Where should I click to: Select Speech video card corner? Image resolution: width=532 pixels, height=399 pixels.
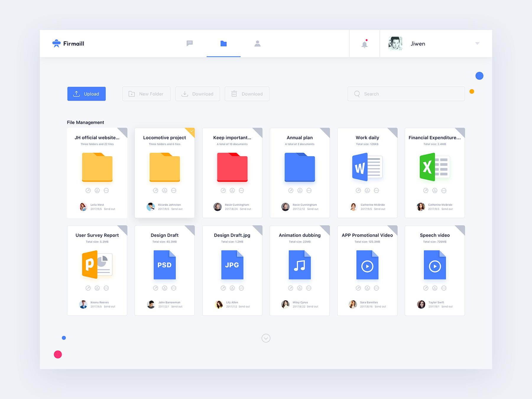pos(461,229)
